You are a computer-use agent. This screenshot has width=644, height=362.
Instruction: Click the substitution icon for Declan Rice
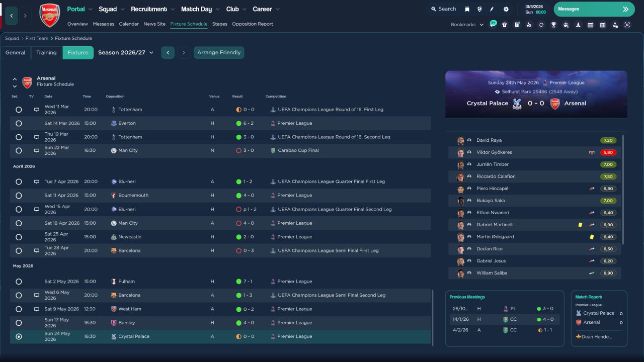click(592, 249)
